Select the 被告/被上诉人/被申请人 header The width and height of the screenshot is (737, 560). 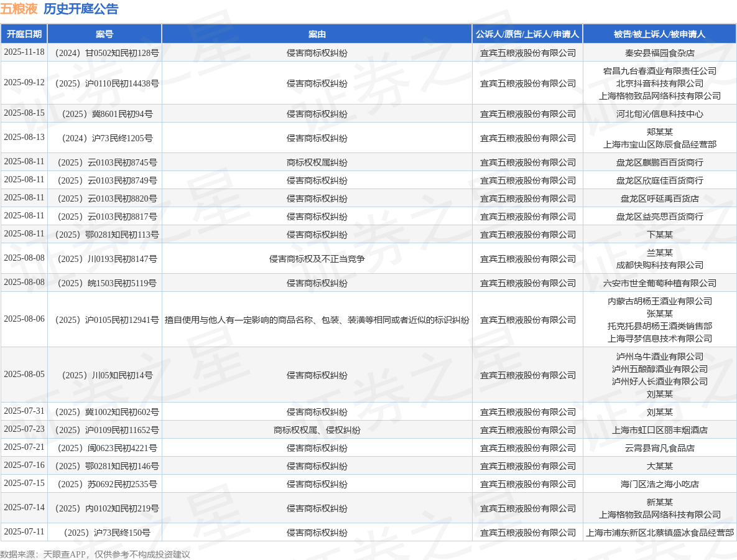click(x=659, y=34)
